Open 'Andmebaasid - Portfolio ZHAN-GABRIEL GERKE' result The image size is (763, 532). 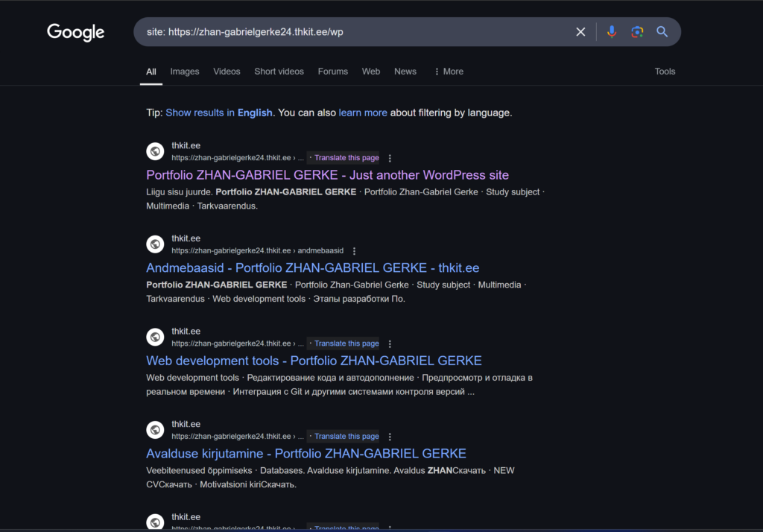point(313,268)
